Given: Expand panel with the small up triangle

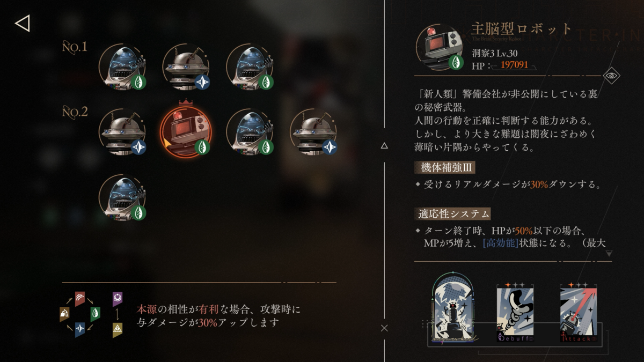Looking at the screenshot, I should 384,146.
